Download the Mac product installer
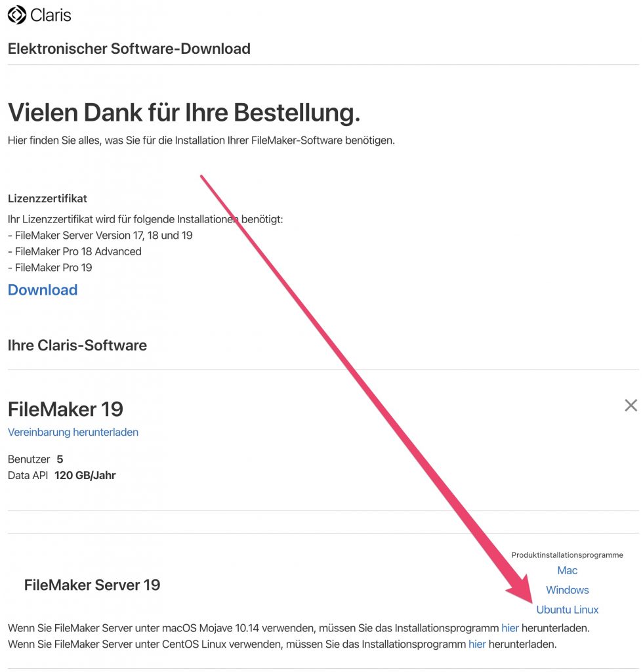 (x=567, y=570)
